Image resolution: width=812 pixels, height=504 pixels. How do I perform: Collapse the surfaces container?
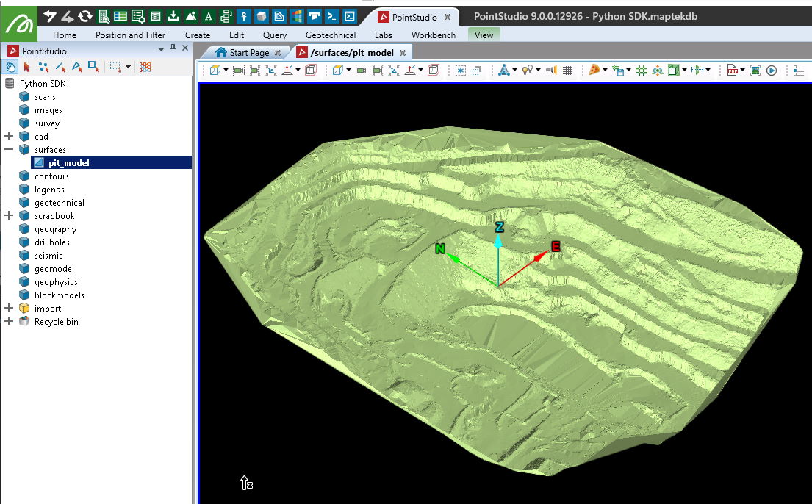(9, 150)
